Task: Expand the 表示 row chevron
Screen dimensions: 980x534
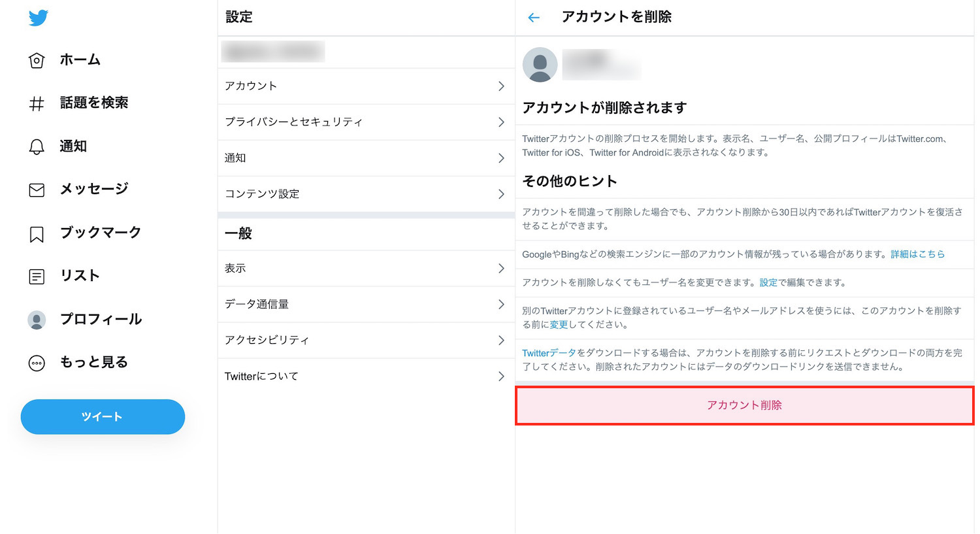Action: (x=501, y=269)
